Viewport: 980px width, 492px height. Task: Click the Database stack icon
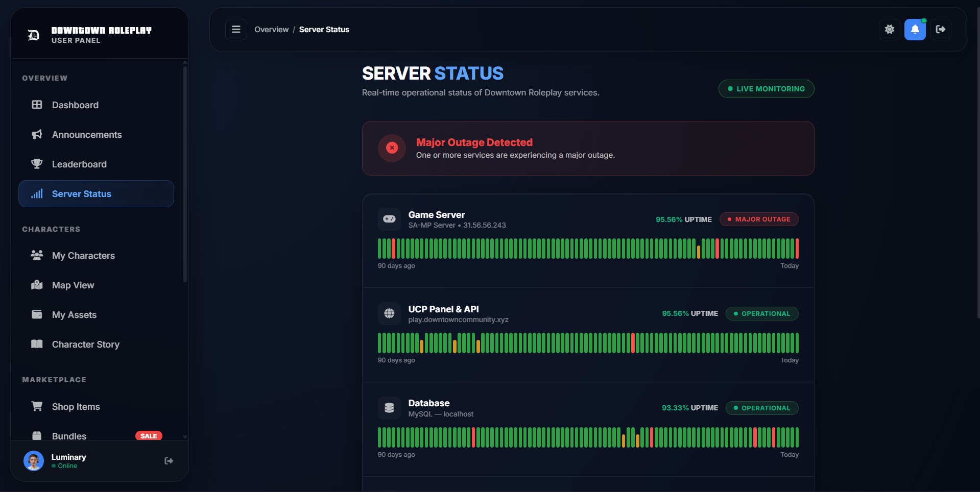pyautogui.click(x=390, y=408)
